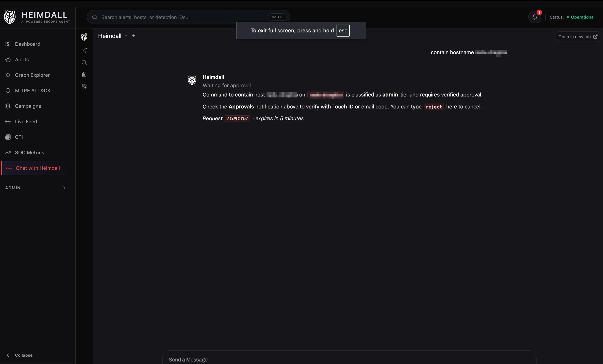The width and height of the screenshot is (603, 364).
Task: Expand the Heimdall conversation dropdown chevron
Action: [x=126, y=36]
